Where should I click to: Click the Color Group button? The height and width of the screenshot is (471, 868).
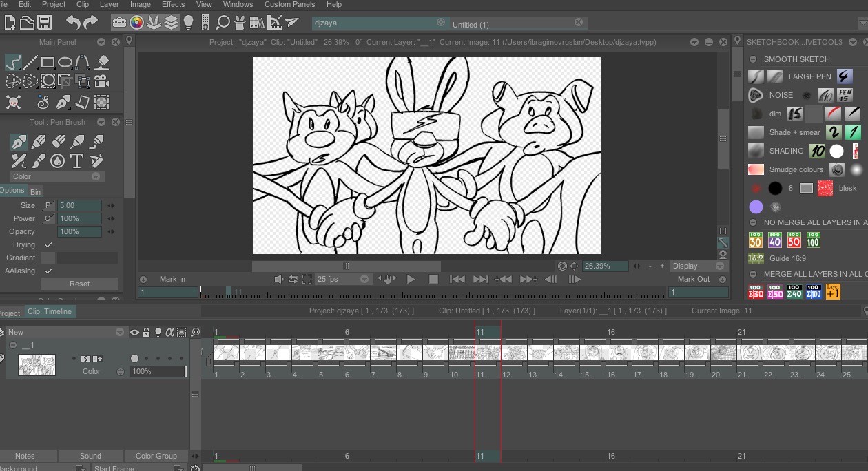coord(156,456)
